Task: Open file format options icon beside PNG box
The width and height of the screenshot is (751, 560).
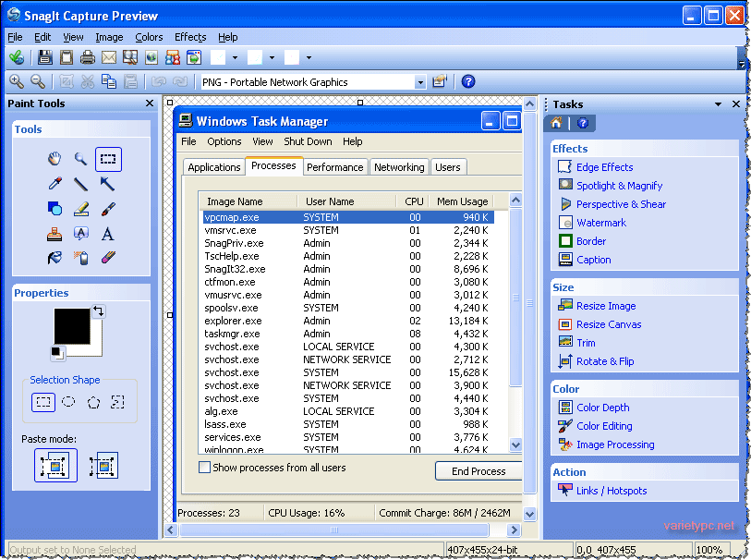Action: (439, 82)
